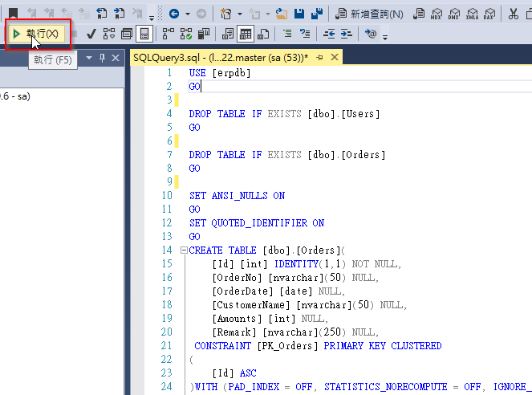Click the 'USE [erpdb]' line
This screenshot has width=532, height=395.
click(x=220, y=73)
